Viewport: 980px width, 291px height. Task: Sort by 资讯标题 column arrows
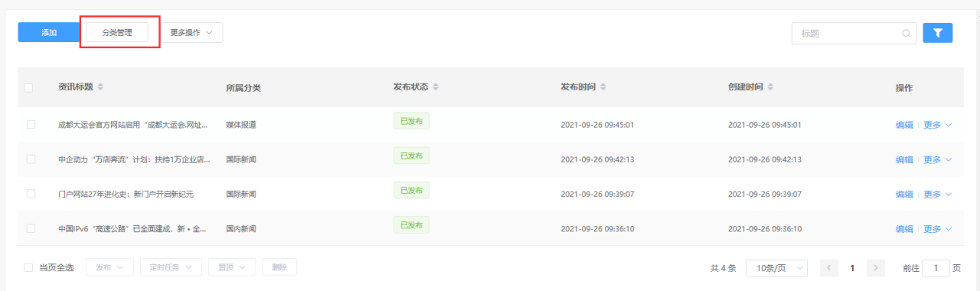[x=100, y=87]
